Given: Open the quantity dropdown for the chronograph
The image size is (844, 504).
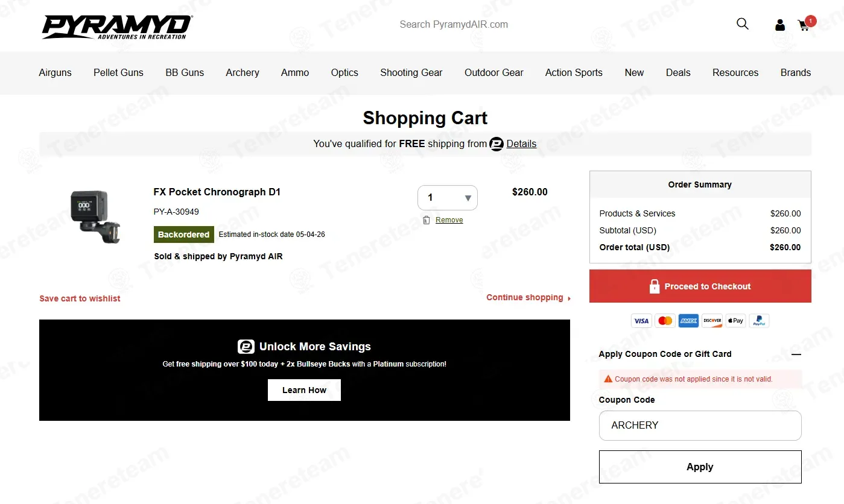Looking at the screenshot, I should [x=448, y=198].
